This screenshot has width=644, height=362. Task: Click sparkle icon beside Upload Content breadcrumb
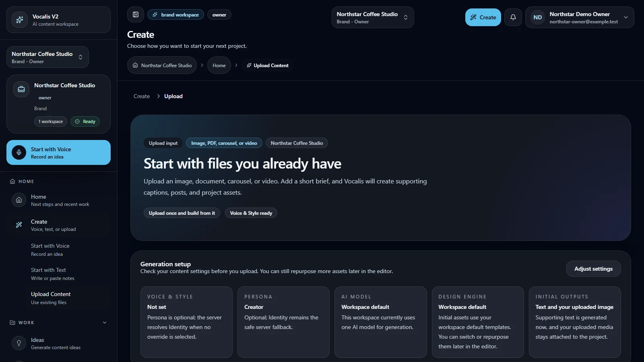249,65
